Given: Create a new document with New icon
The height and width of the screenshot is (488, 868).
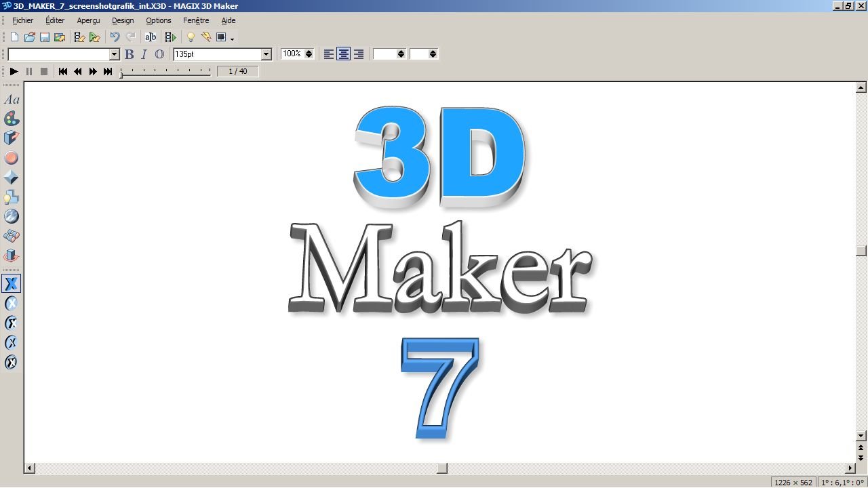Looking at the screenshot, I should [14, 37].
